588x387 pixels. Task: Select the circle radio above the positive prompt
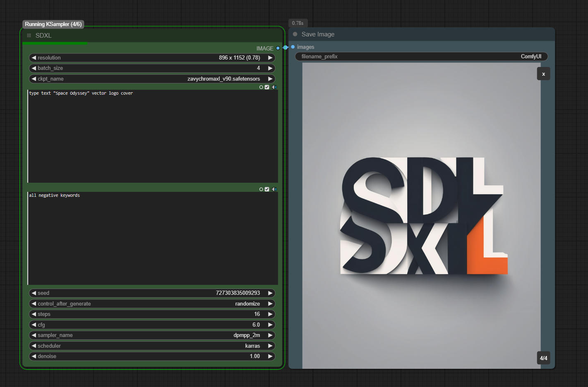(x=261, y=87)
